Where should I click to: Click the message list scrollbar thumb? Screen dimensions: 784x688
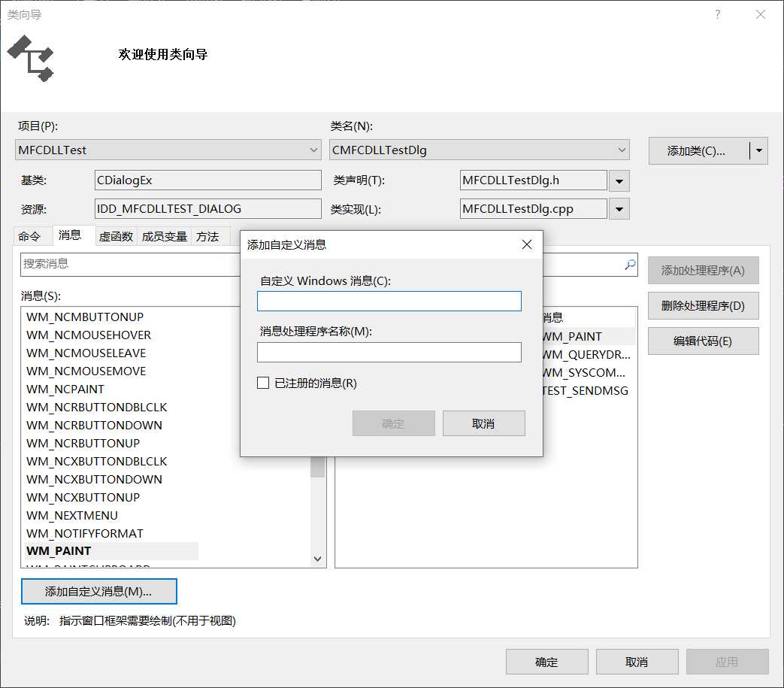pyautogui.click(x=317, y=467)
